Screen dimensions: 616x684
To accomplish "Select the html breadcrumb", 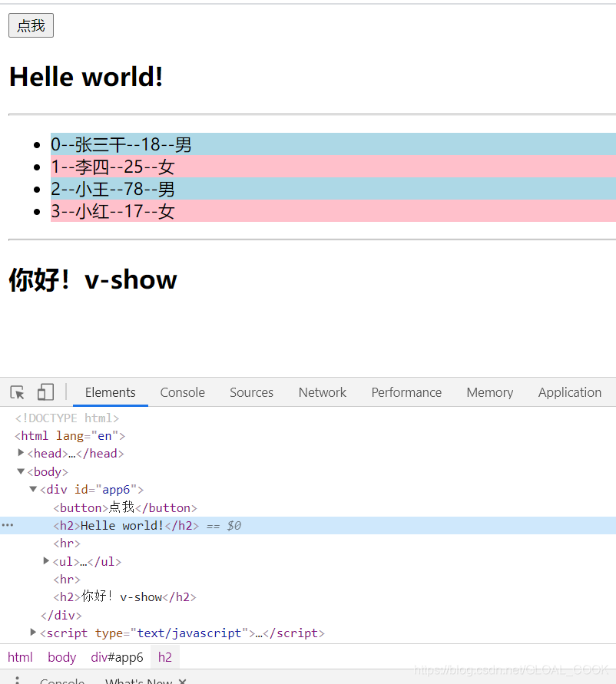I will click(x=20, y=657).
